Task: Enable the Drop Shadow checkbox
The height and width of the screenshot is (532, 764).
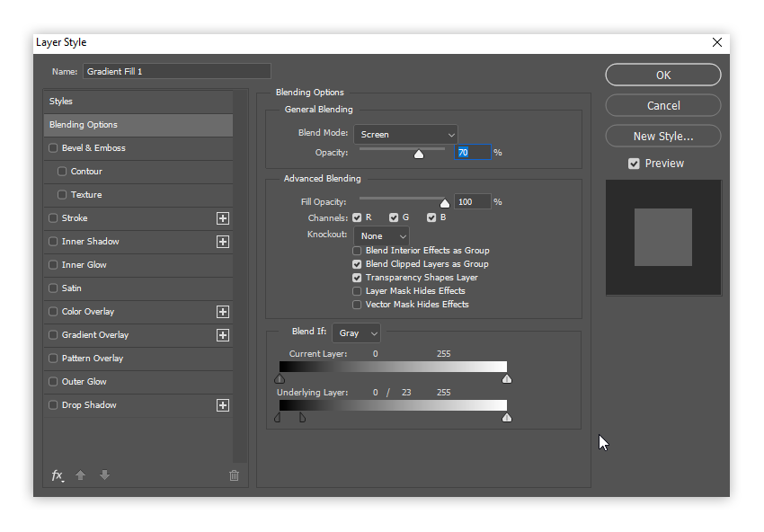Action: [53, 405]
